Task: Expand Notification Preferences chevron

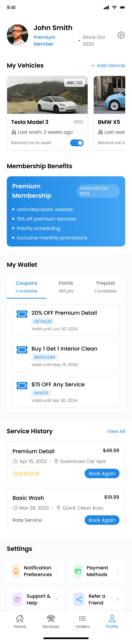Action: pyautogui.click(x=57, y=571)
